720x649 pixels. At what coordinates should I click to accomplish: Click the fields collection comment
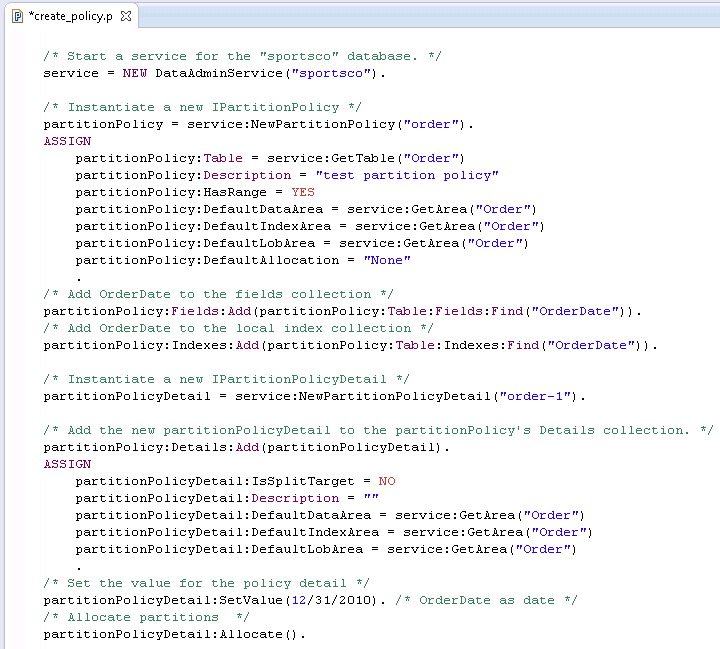(219, 294)
